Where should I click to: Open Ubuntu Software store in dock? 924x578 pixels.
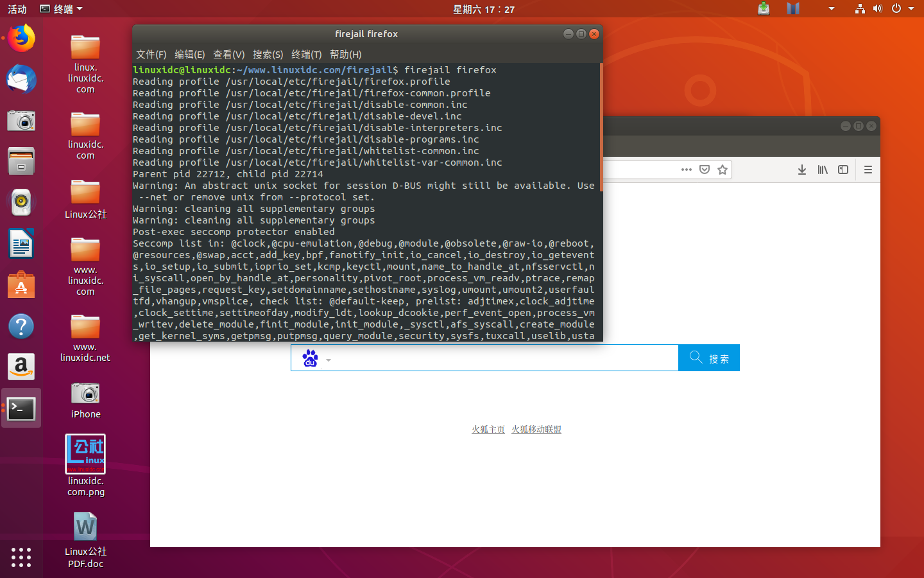(x=21, y=285)
